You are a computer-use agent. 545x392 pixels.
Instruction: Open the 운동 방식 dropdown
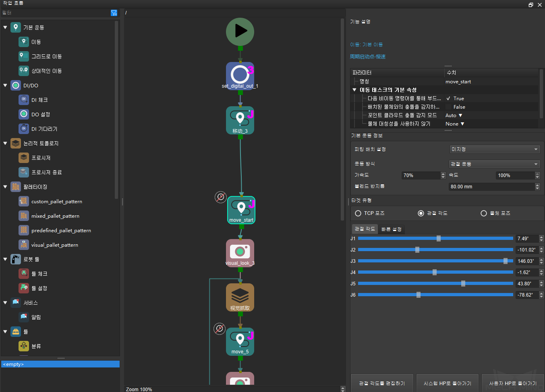(x=495, y=164)
